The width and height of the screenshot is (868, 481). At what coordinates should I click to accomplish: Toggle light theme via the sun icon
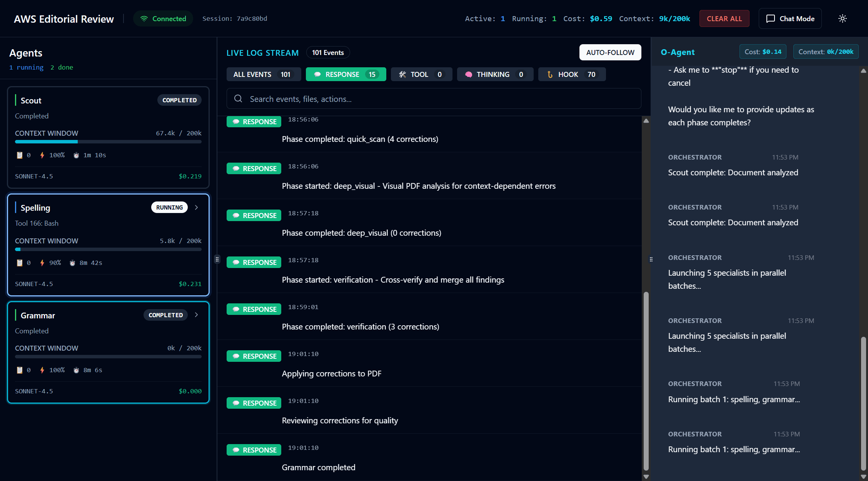click(x=843, y=18)
